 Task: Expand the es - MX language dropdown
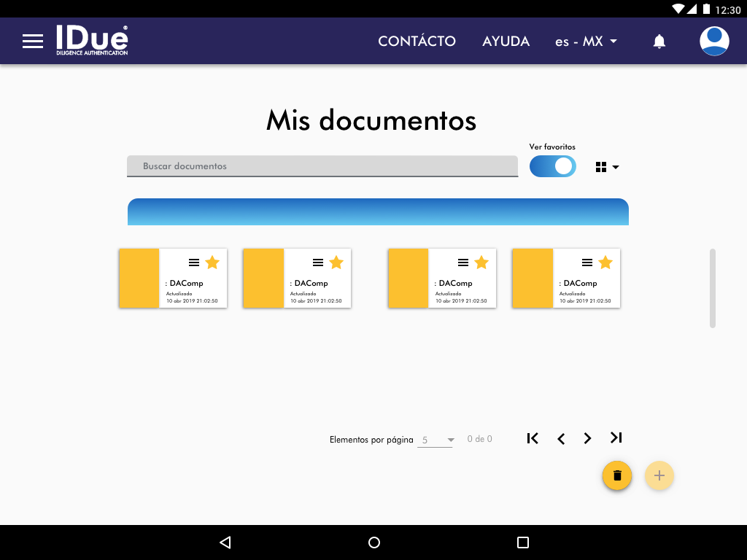click(586, 42)
